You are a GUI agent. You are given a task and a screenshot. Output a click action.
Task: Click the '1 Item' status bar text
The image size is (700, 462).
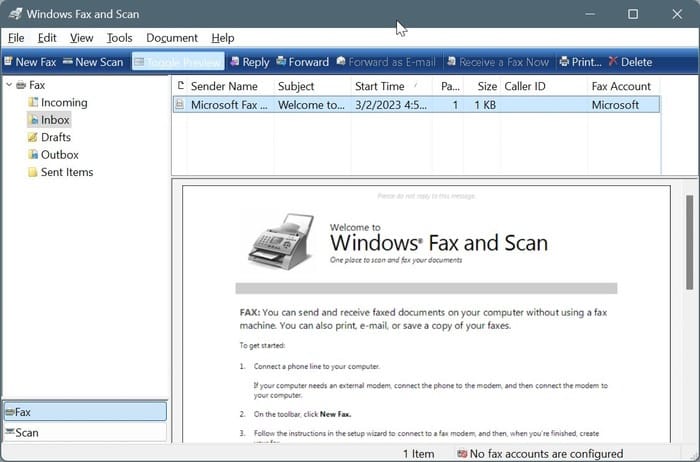pyautogui.click(x=418, y=454)
